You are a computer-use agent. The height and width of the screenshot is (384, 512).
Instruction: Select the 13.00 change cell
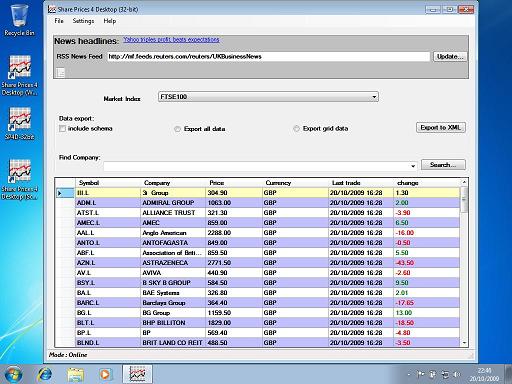[427, 313]
